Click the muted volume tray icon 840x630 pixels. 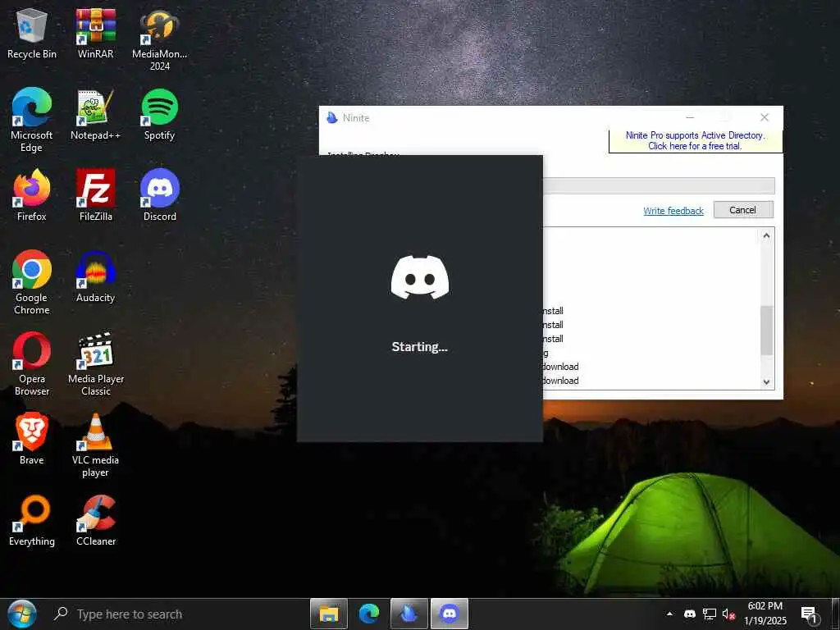pos(728,614)
